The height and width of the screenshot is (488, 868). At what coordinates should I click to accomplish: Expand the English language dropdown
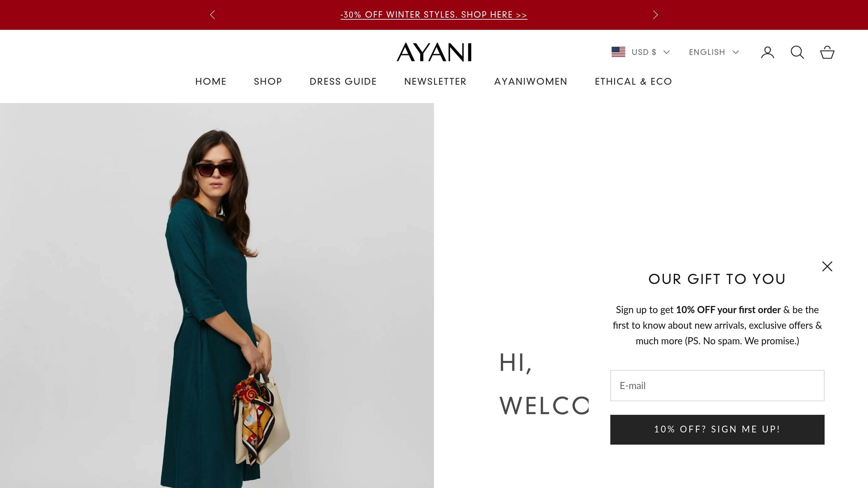click(714, 52)
